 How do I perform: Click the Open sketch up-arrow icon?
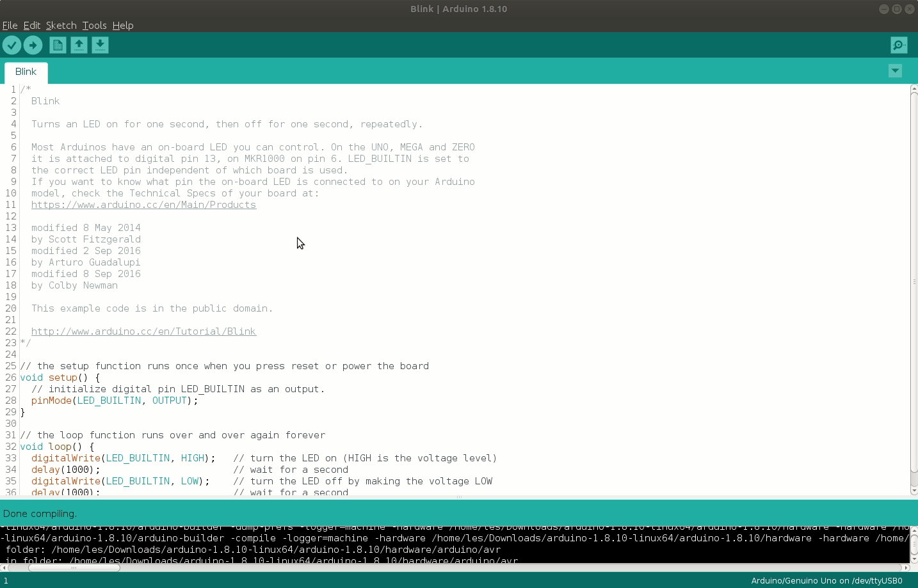tap(79, 45)
